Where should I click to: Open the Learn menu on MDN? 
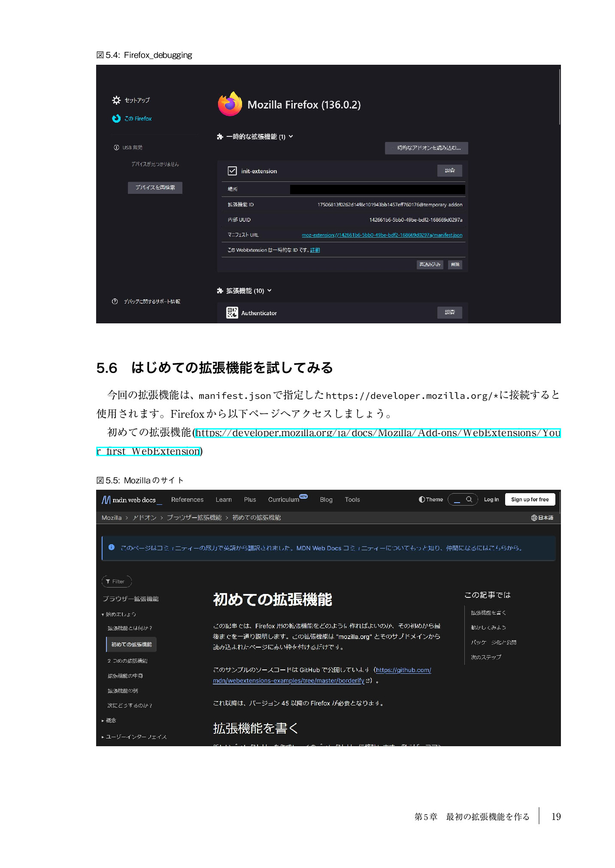coord(224,500)
